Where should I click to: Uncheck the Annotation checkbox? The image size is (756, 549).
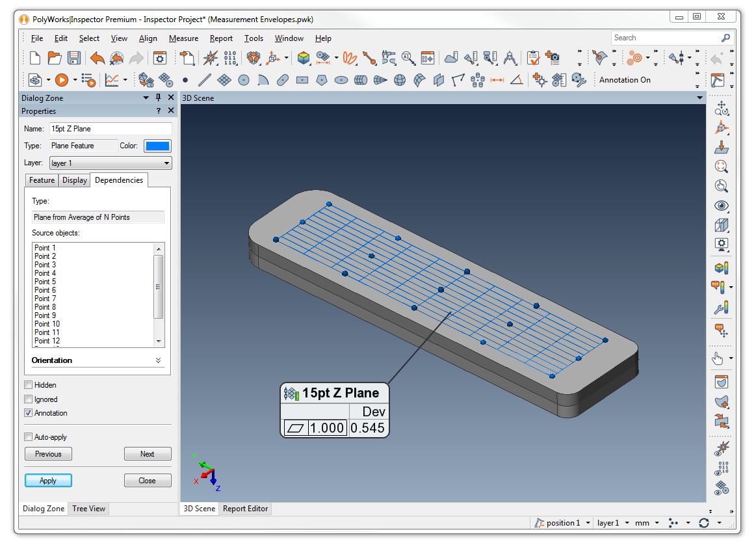(29, 412)
